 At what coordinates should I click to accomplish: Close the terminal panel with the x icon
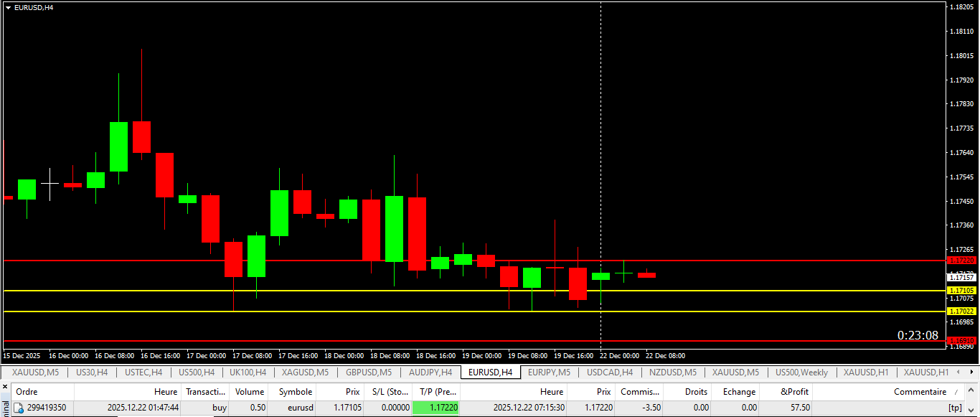coord(6,388)
